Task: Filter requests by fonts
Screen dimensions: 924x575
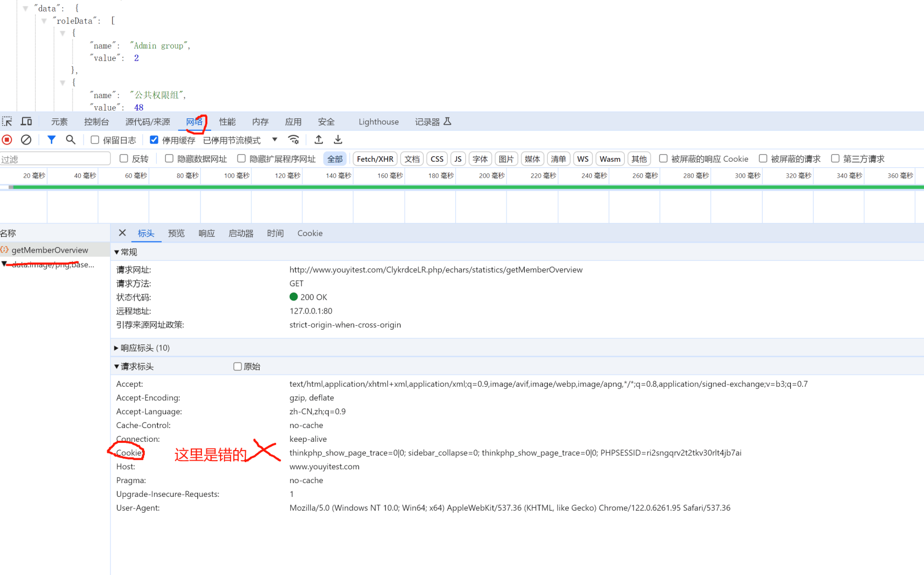Action: (x=480, y=159)
